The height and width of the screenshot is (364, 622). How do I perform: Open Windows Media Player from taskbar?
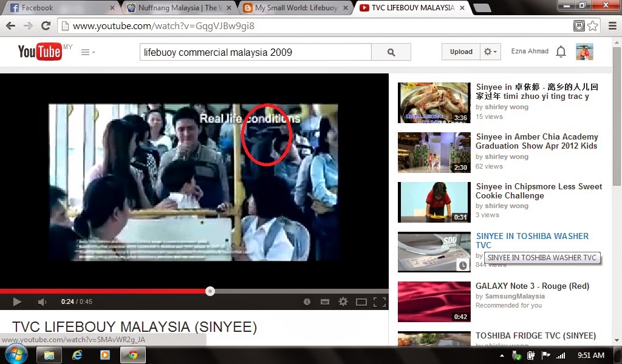pos(104,355)
